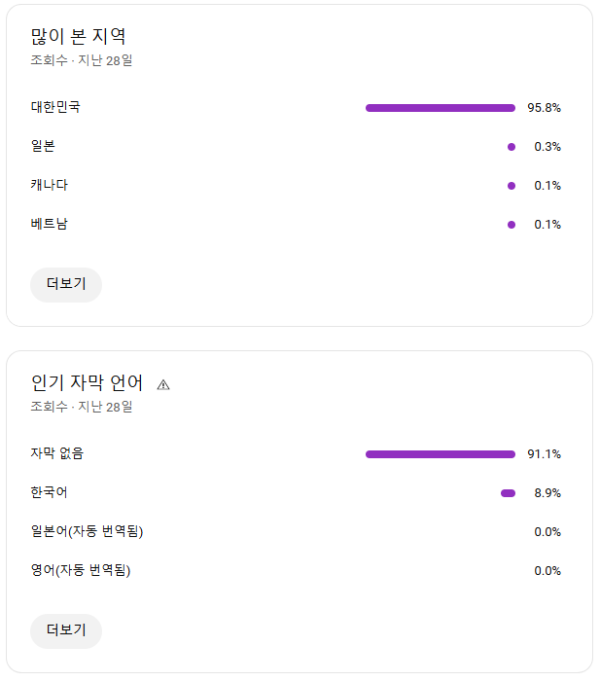Viewport: 600px width, 682px height.
Task: Click the 대한민국 region label
Action: (x=56, y=107)
